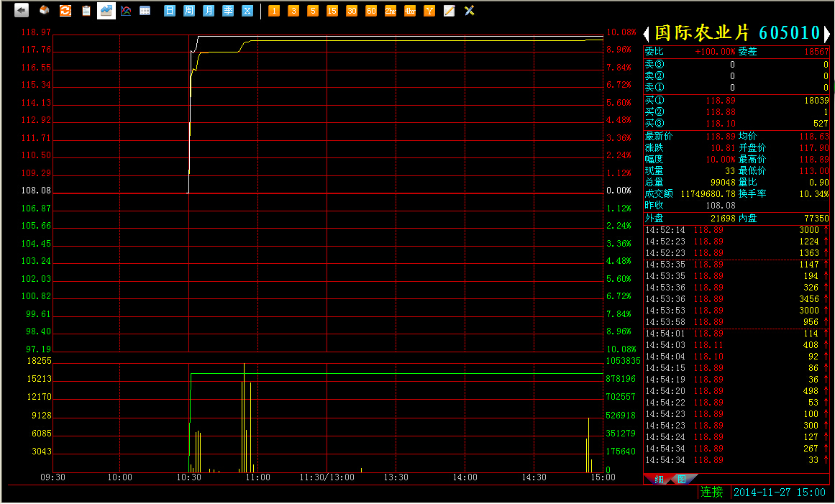Click the 均价 118.63 value
The width and height of the screenshot is (835, 504).
814,136
